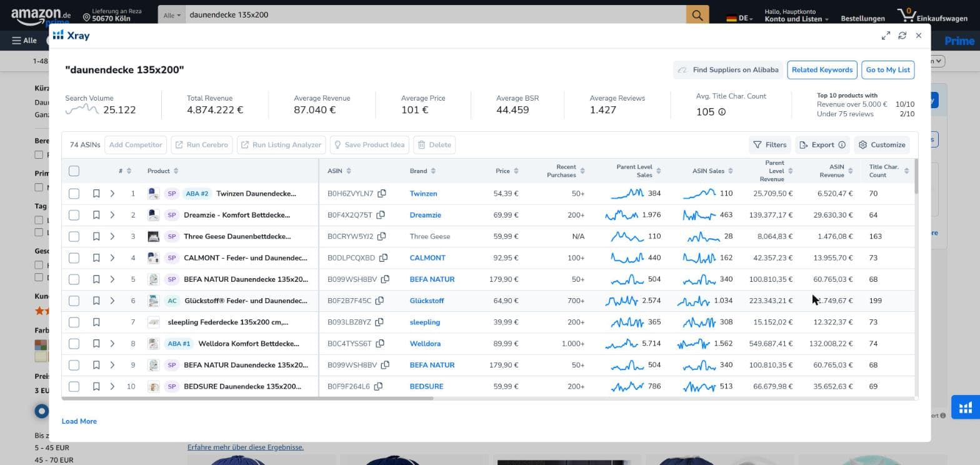The width and height of the screenshot is (980, 465).
Task: Sort by the Brand column header
Action: (422, 171)
